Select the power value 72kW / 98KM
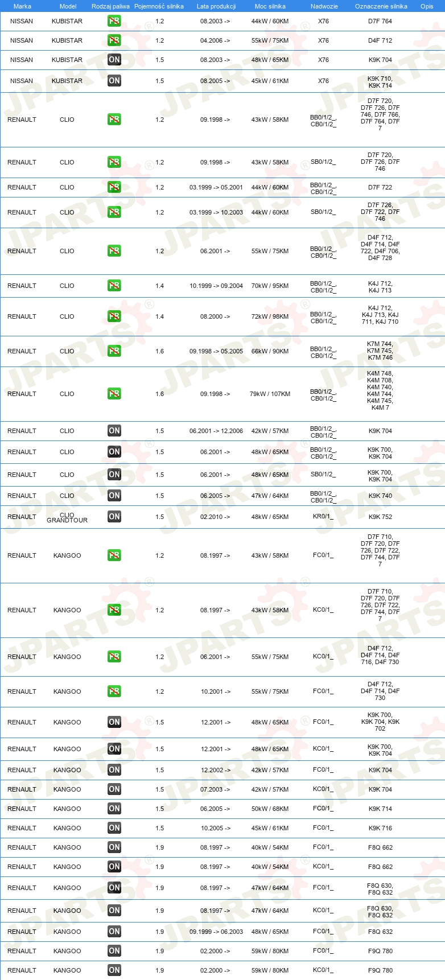 [270, 316]
